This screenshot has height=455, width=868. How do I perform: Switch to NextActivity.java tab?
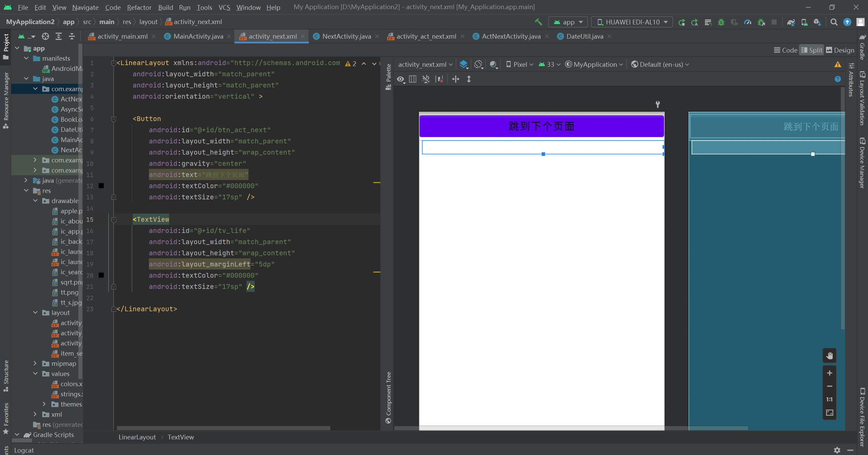coord(346,36)
